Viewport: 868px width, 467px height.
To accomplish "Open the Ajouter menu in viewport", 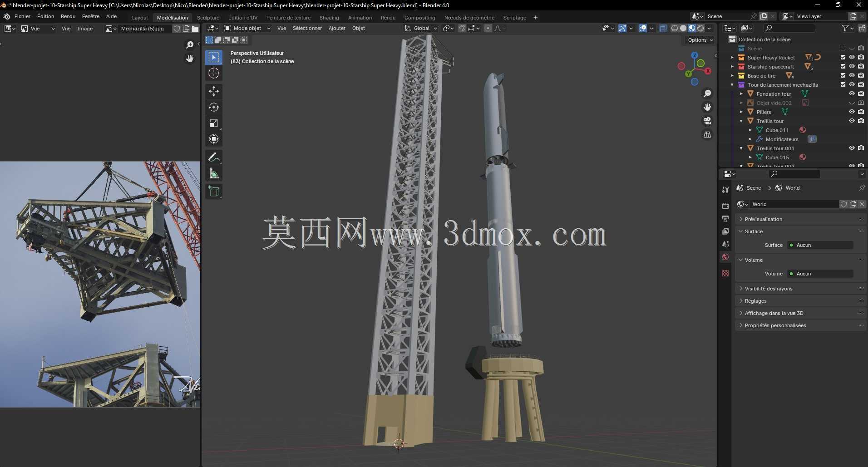I will pyautogui.click(x=337, y=28).
